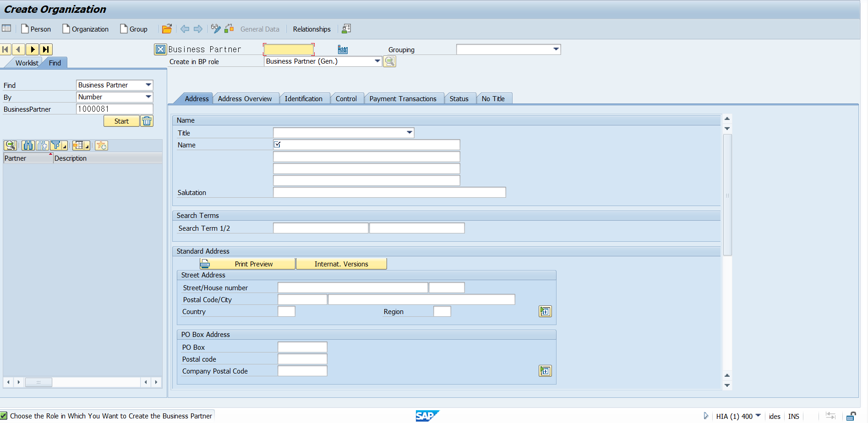Viewport: 868px width, 423px height.
Task: Go to the previous business partner
Action: click(18, 49)
